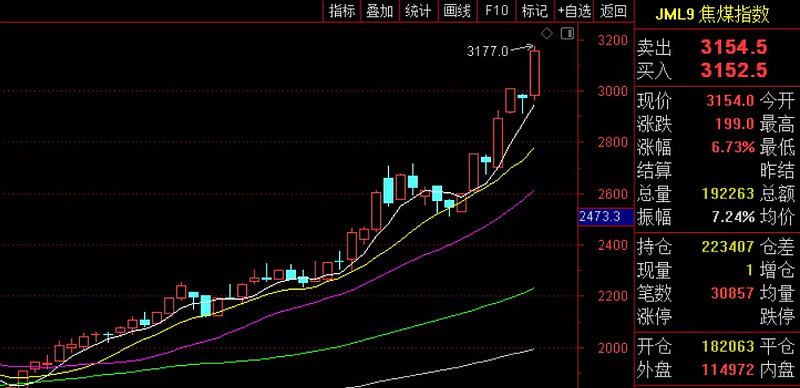800x388 pixels.
Task: Click the 返回 back button
Action: tap(614, 11)
